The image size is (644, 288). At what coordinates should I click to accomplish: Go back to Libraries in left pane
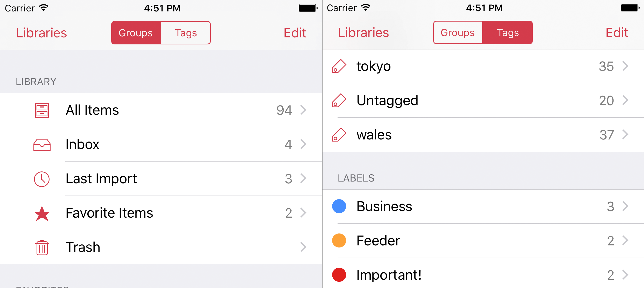point(41,33)
